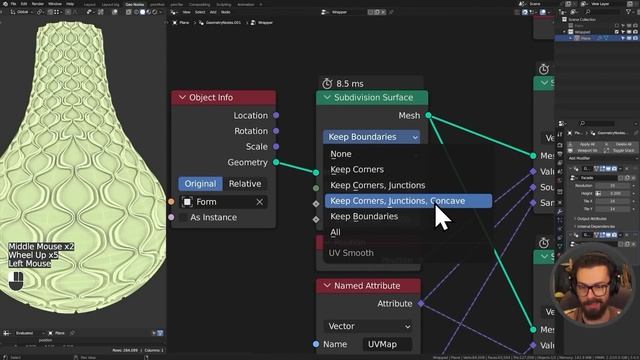Collapse the Named Attribute node
The image size is (640, 360).
click(327, 286)
